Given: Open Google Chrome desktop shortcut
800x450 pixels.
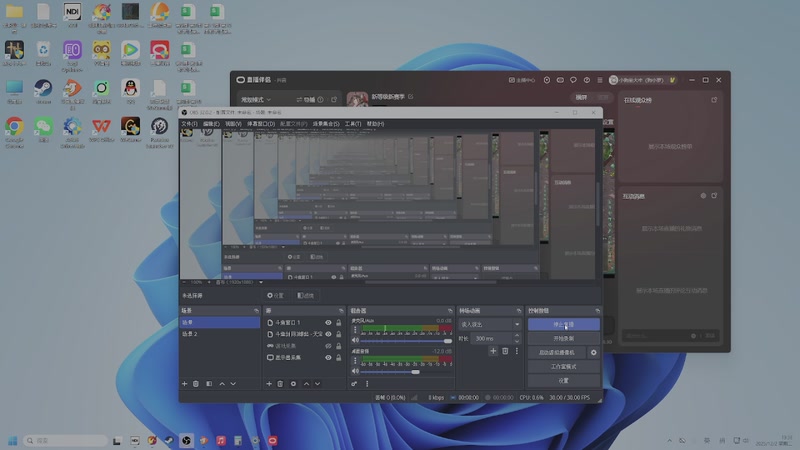Looking at the screenshot, I should point(14,132).
